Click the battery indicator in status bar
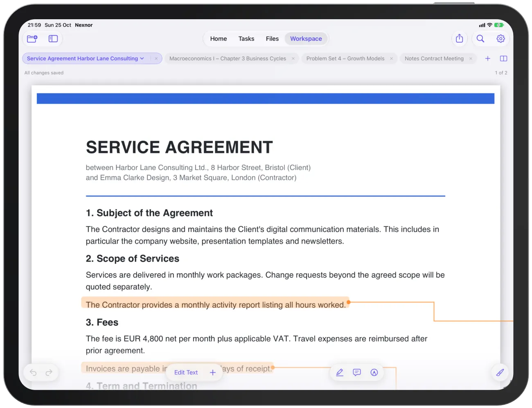This screenshot has width=532, height=408. tap(499, 25)
